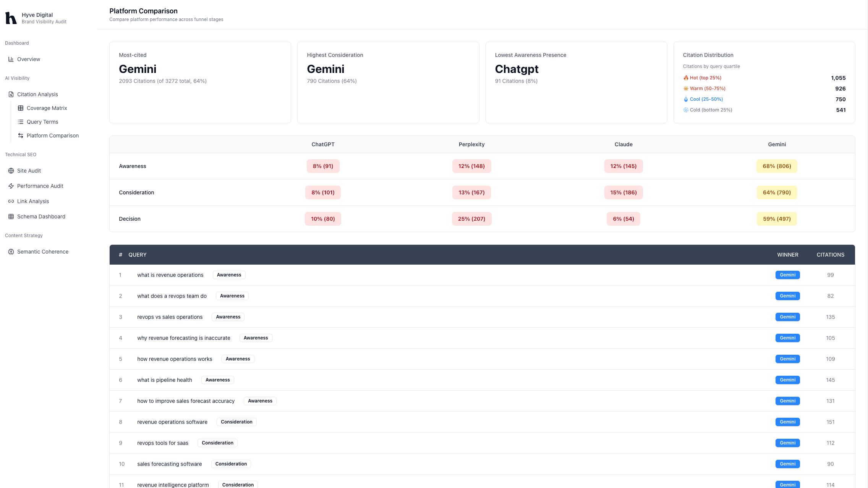
Task: Click Gemini winner badge for pipeline health query
Action: tap(787, 380)
